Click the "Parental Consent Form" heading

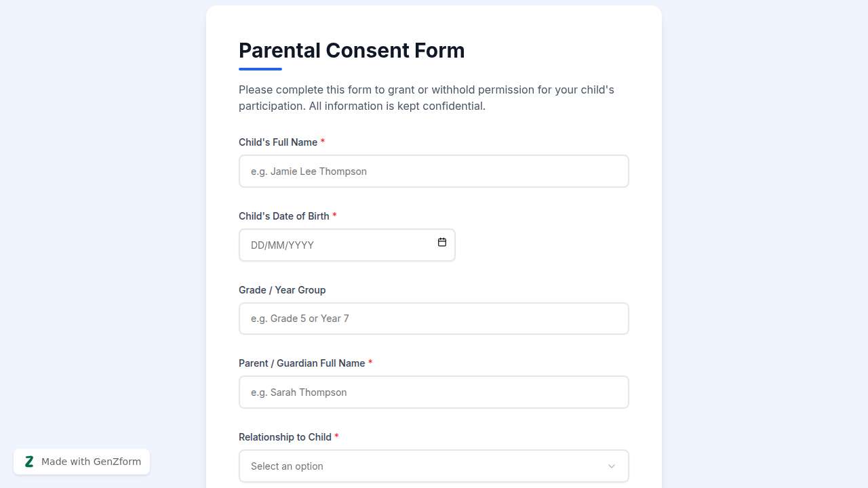[351, 51]
